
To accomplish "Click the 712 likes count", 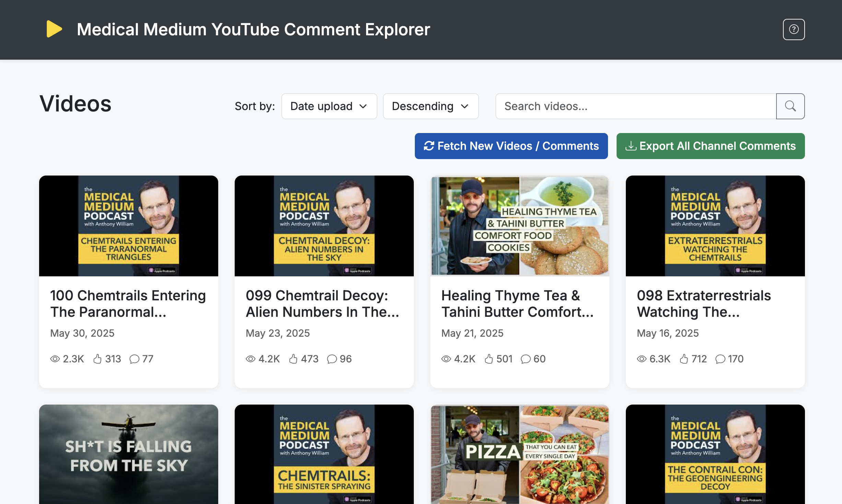I will [699, 359].
